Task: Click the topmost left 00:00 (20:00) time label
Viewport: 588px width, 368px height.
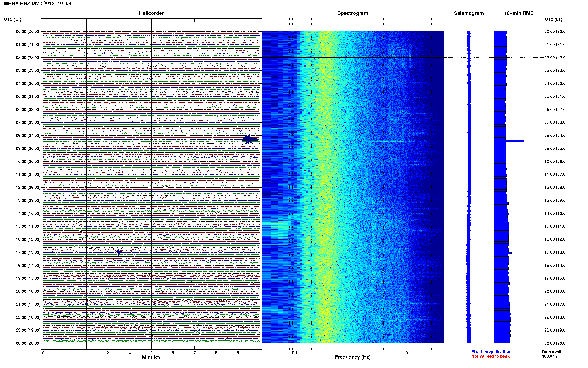Action: [x=28, y=31]
